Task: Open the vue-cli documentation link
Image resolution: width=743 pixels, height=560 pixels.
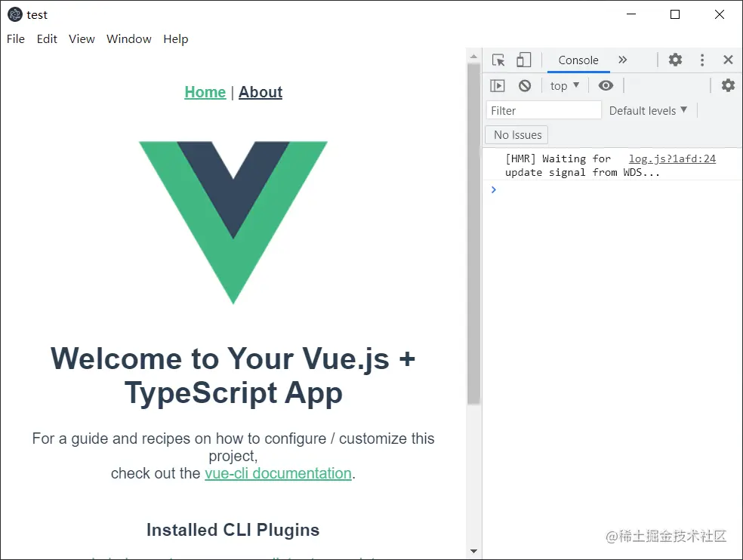Action: (278, 473)
